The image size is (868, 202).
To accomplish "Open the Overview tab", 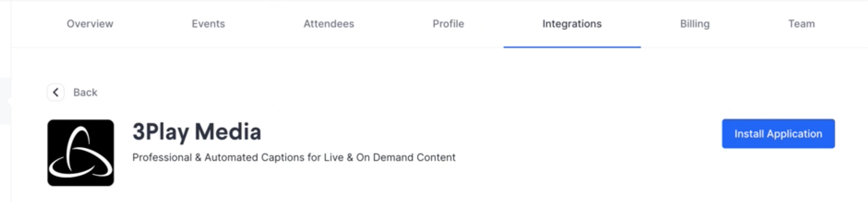I will 90,24.
